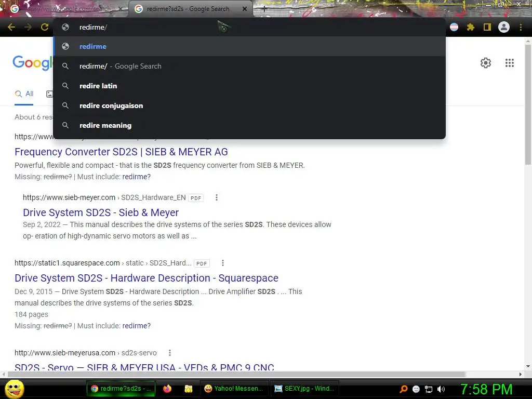The height and width of the screenshot is (399, 532).
Task: Open a new tab with plus button
Action: click(x=264, y=9)
